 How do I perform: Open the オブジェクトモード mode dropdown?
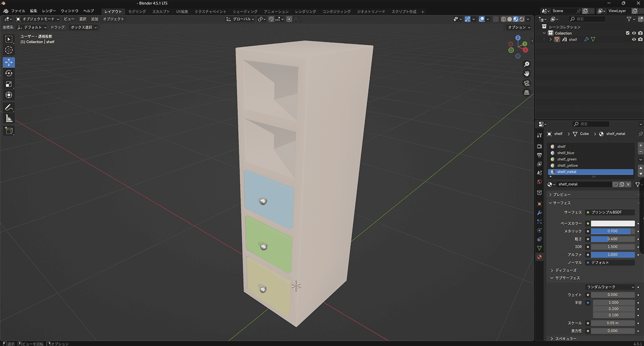(x=38, y=19)
